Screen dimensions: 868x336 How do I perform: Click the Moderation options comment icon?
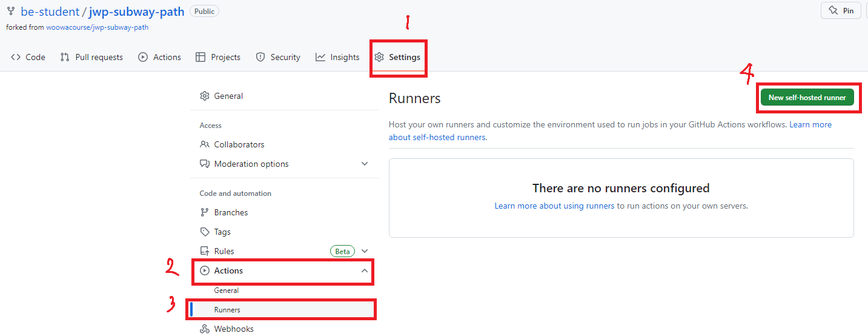(205, 164)
